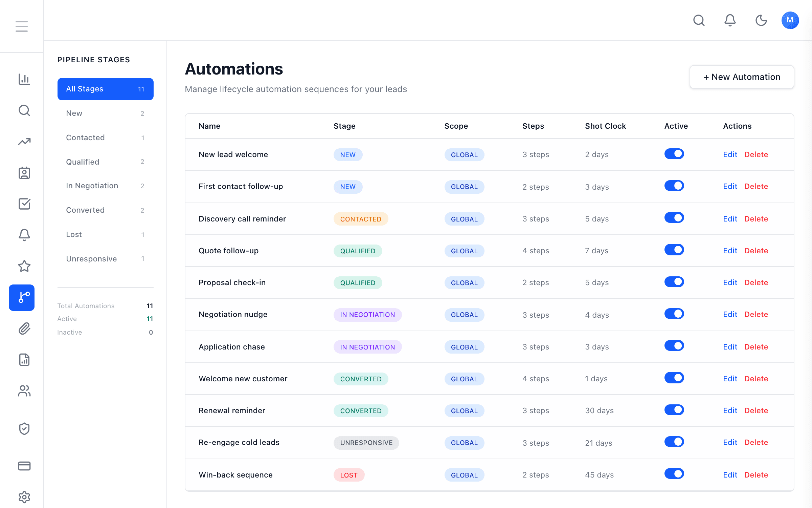
Task: Open the settings gear icon
Action: tap(24, 497)
